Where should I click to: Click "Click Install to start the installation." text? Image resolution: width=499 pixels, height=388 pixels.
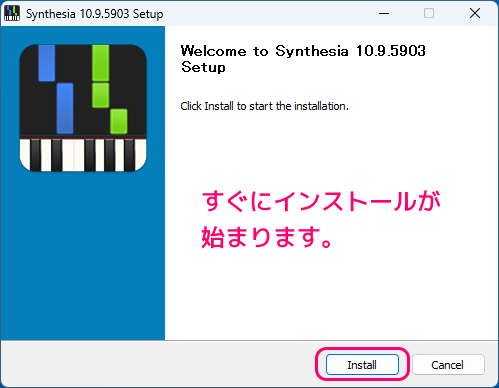[264, 106]
